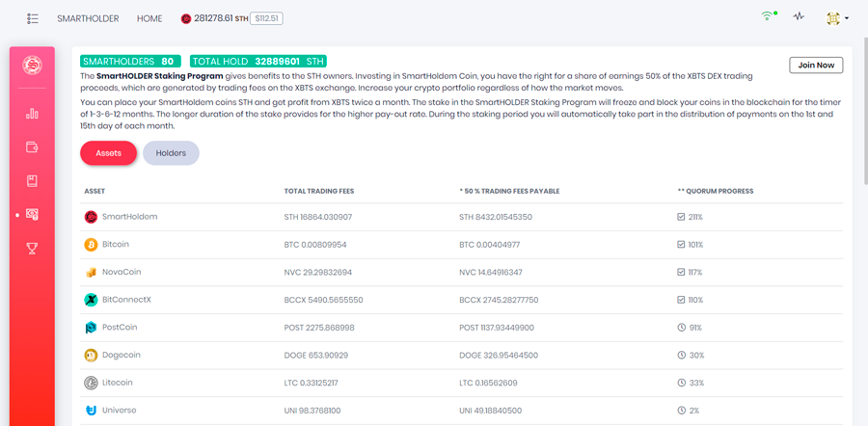Click the vertical page scrollbar
This screenshot has width=868, height=426.
tap(864, 111)
